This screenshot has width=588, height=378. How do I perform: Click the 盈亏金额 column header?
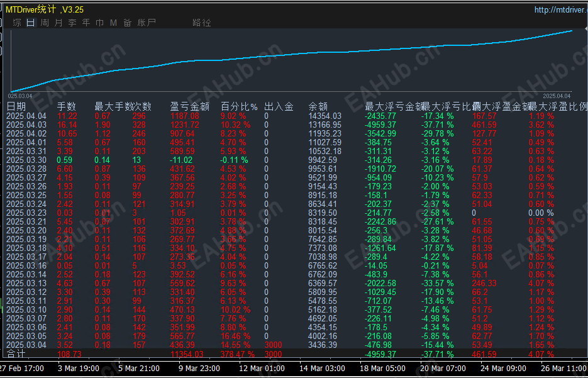190,106
